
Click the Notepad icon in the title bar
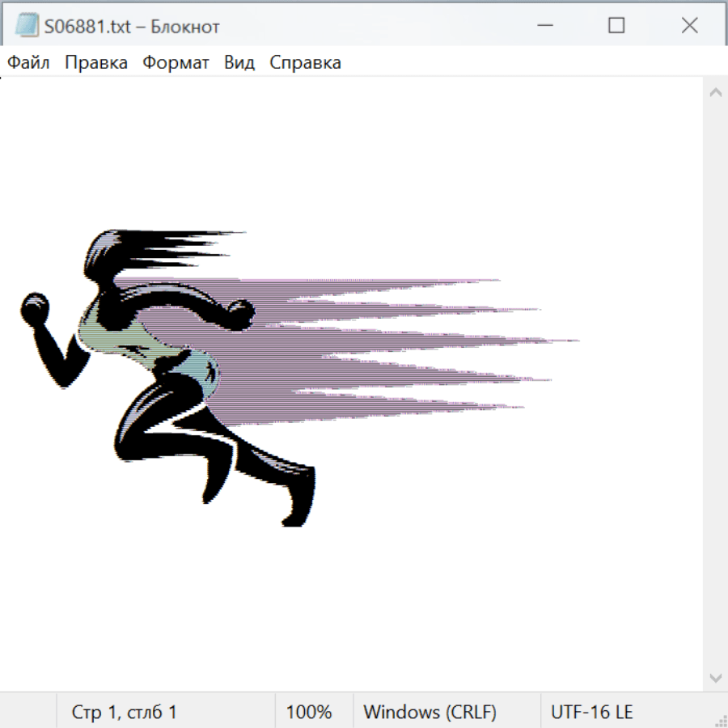[x=27, y=26]
